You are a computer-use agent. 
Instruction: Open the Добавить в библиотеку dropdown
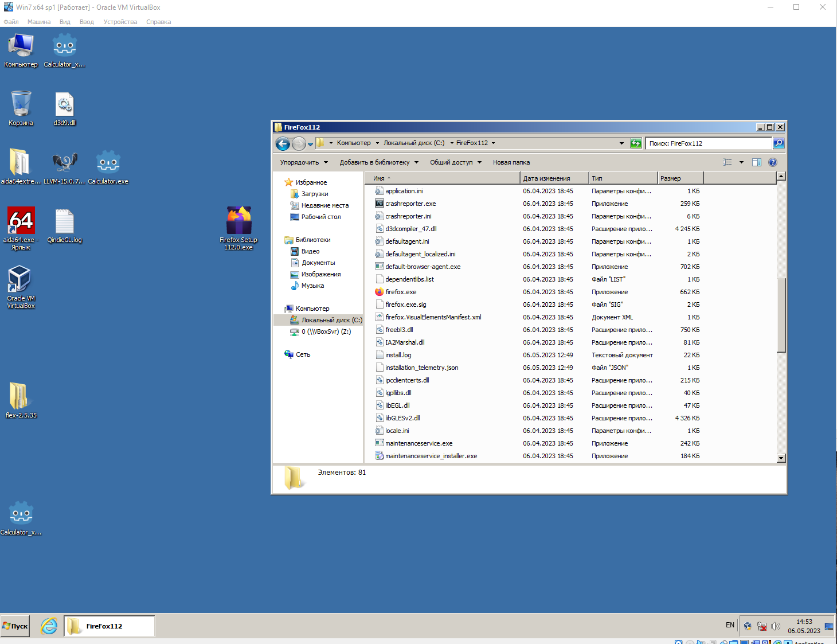379,162
